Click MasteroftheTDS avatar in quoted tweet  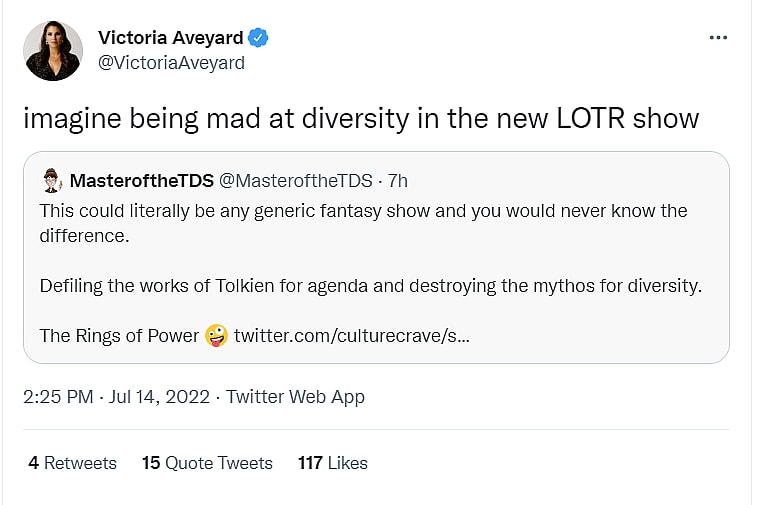[52, 182]
